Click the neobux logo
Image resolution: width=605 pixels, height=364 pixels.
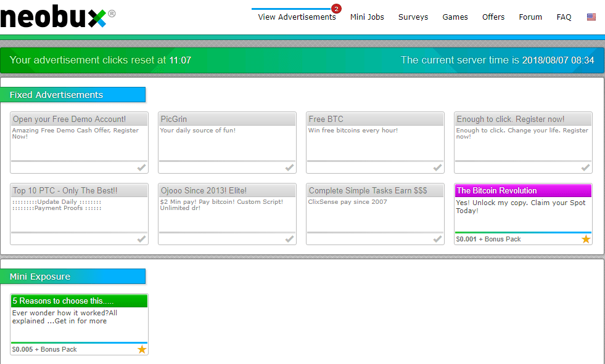(x=58, y=16)
